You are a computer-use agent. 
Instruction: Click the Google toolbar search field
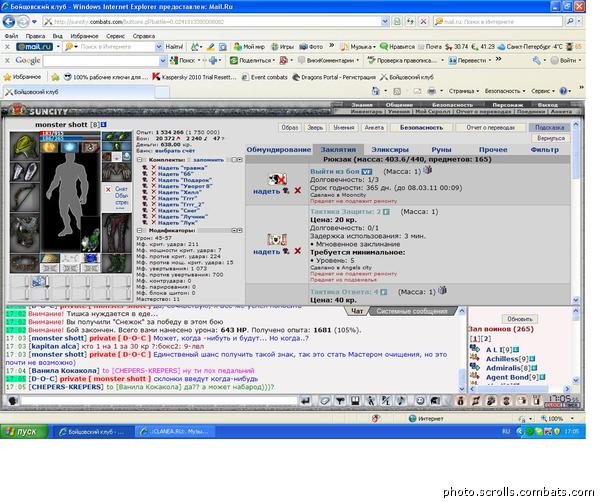(x=101, y=60)
